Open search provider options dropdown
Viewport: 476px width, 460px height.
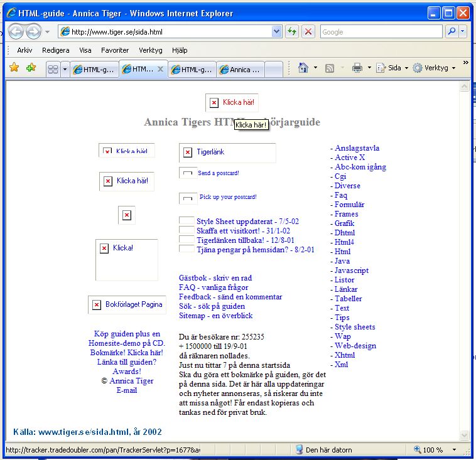click(x=463, y=31)
